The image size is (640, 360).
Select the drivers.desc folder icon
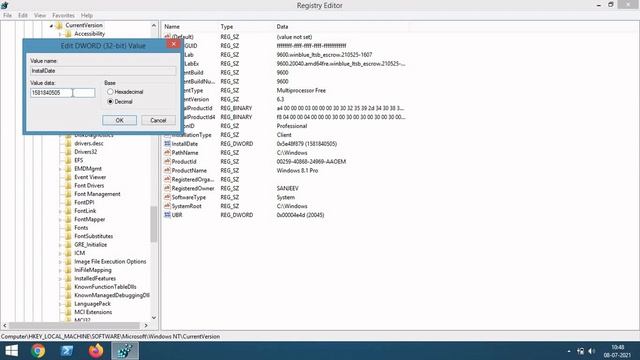(x=68, y=144)
